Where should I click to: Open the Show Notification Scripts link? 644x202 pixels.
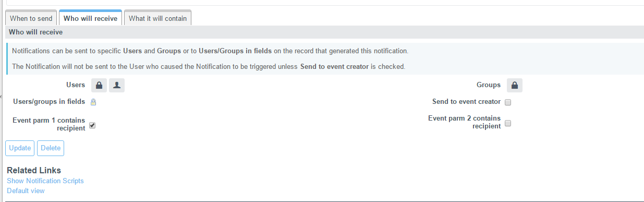[45, 181]
